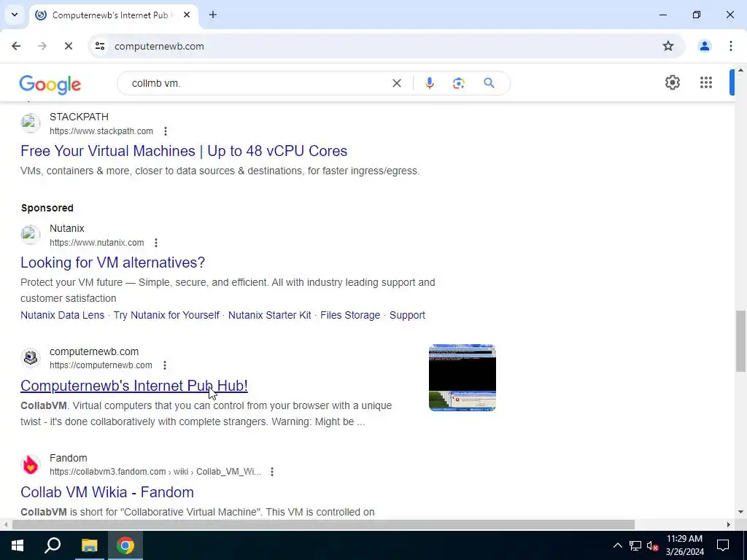The image size is (747, 560).
Task: Open File Explorer from the taskbar
Action: pyautogui.click(x=89, y=545)
